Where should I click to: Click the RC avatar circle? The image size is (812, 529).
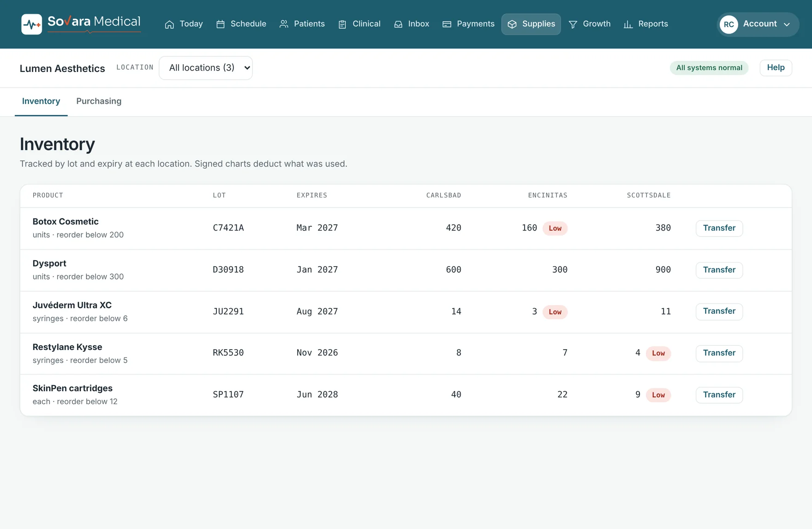tap(729, 24)
